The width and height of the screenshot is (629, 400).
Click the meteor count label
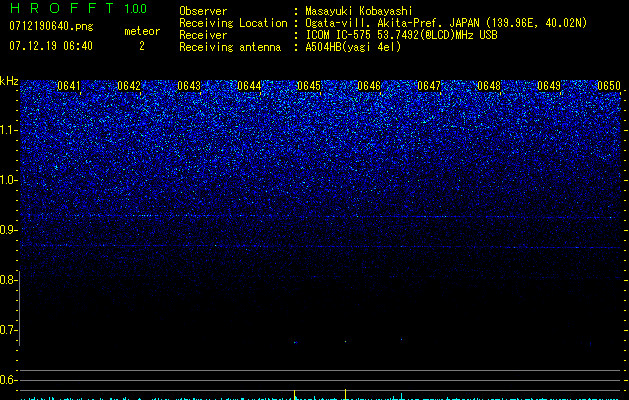[x=142, y=31]
